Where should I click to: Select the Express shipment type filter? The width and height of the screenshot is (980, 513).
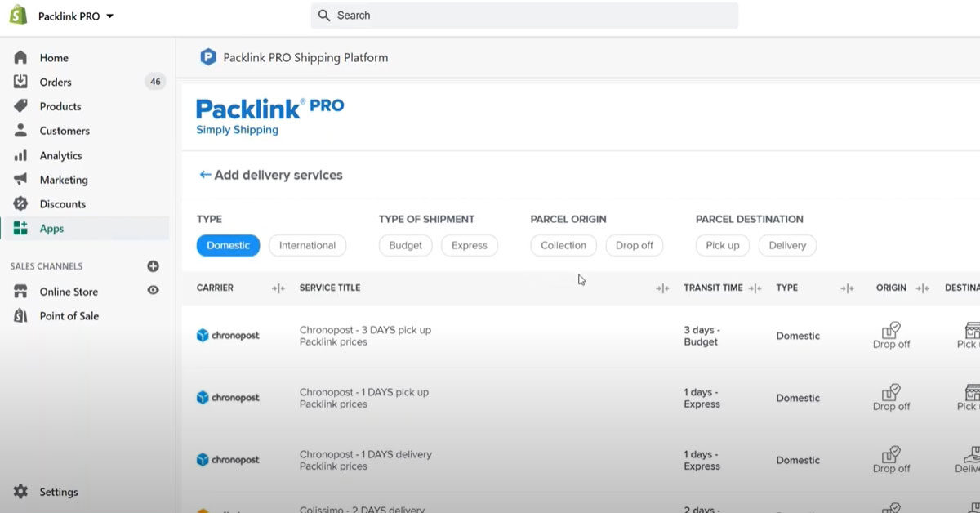click(470, 245)
